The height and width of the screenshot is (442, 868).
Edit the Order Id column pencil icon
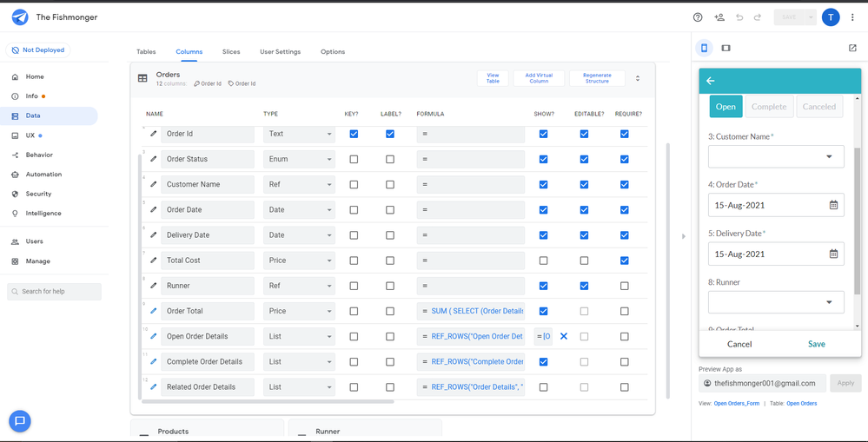pos(153,134)
